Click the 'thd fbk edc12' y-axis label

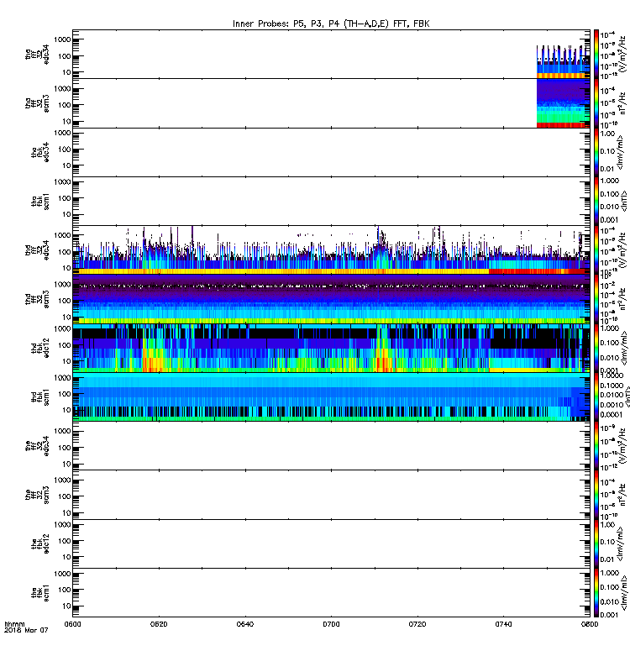[x=39, y=348]
